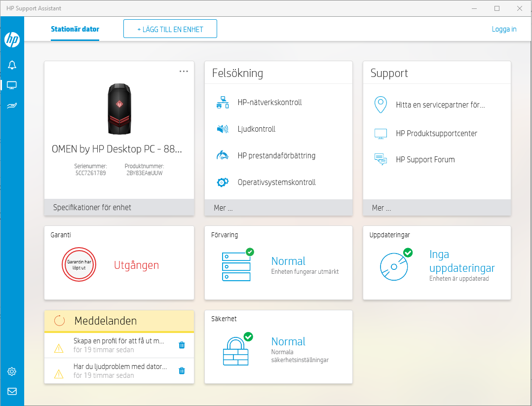Open the notifications bell icon in sidebar
The image size is (532, 406).
12,65
